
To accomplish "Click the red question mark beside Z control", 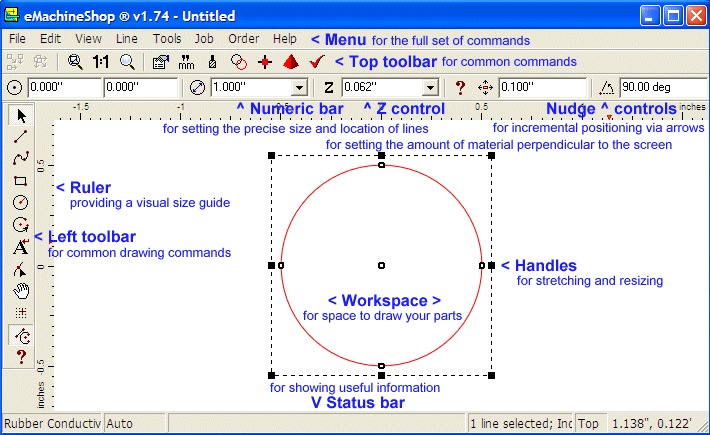I will point(460,88).
